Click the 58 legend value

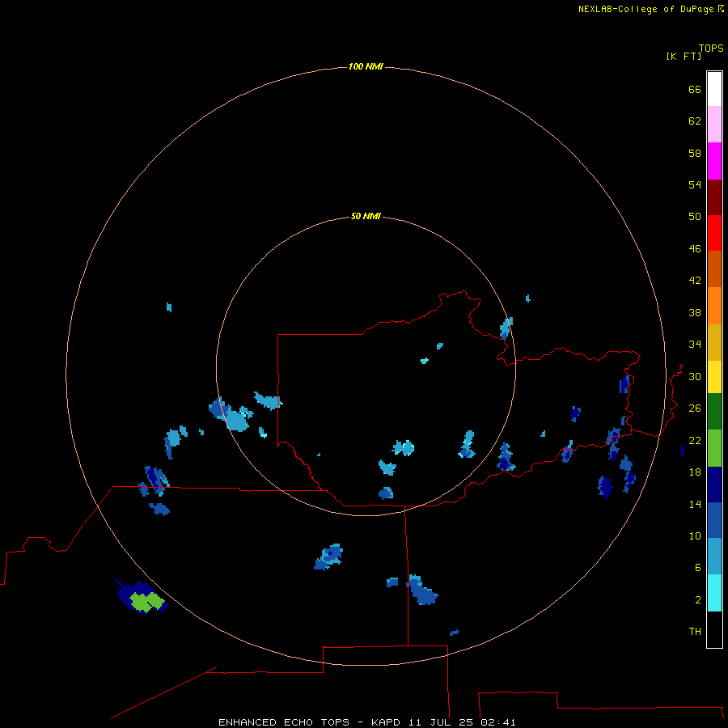(x=695, y=153)
